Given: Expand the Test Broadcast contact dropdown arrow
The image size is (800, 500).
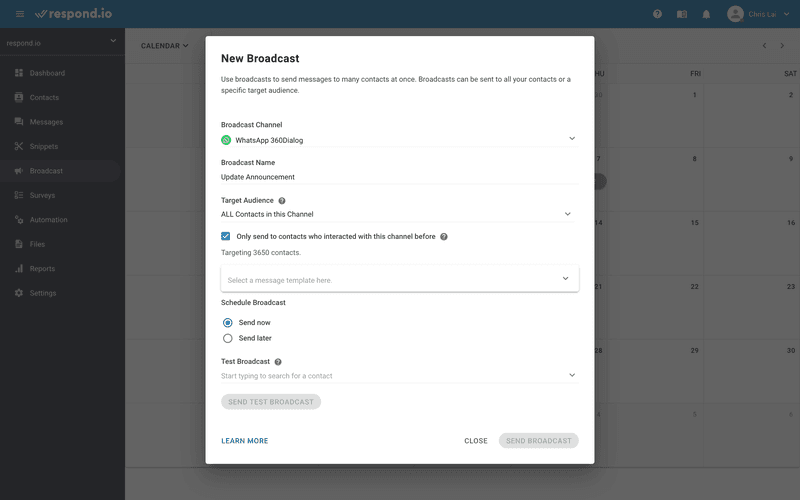Looking at the screenshot, I should [572, 375].
